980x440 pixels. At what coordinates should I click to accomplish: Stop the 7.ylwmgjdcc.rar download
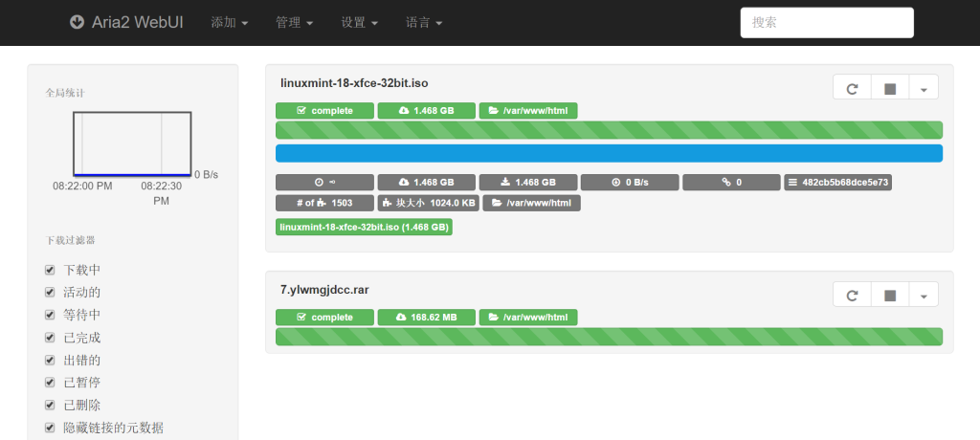[890, 296]
